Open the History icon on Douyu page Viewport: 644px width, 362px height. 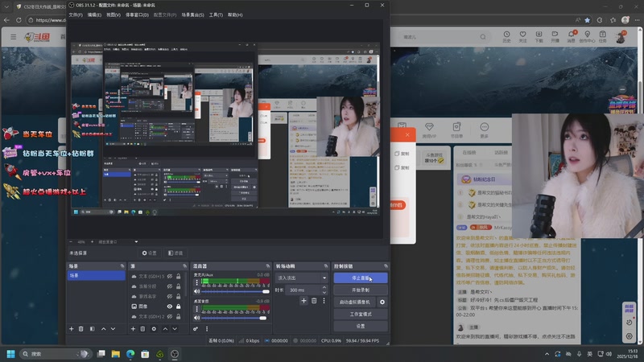click(506, 36)
